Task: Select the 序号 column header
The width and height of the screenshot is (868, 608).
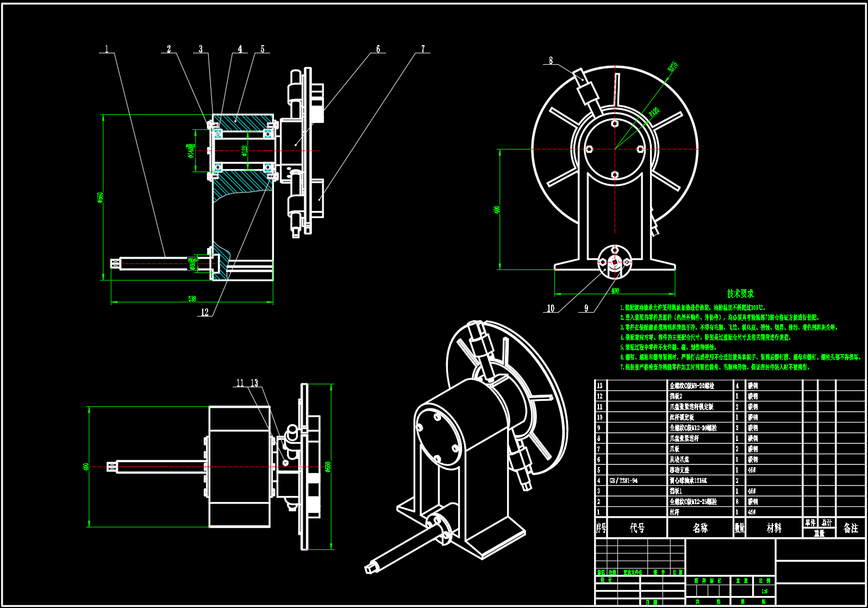Action: [x=601, y=528]
